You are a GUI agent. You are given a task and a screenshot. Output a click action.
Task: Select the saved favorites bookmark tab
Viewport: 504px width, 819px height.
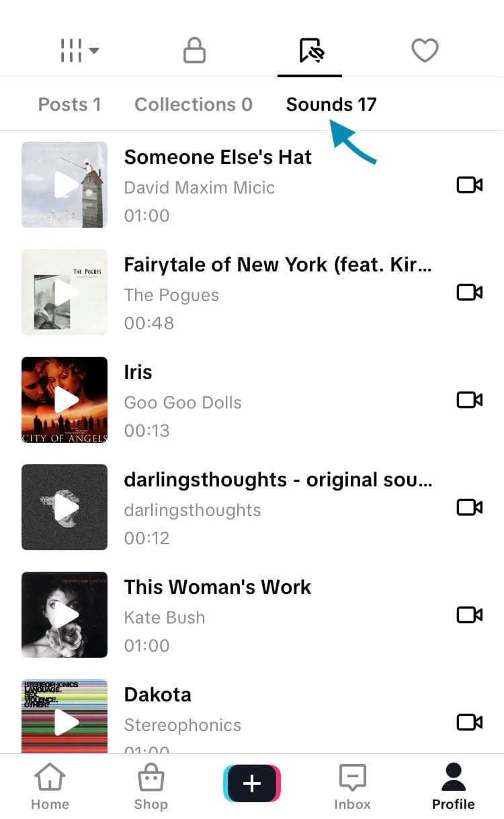coord(310,50)
